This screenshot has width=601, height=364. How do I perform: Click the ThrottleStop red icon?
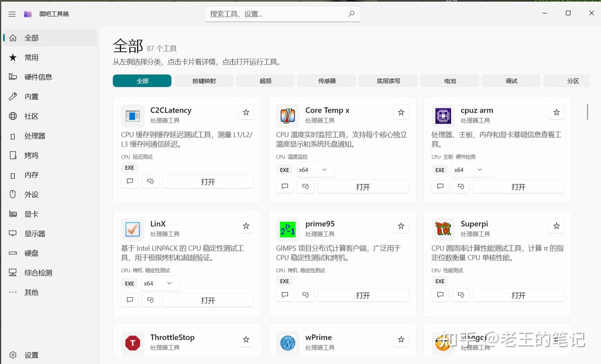(x=132, y=343)
